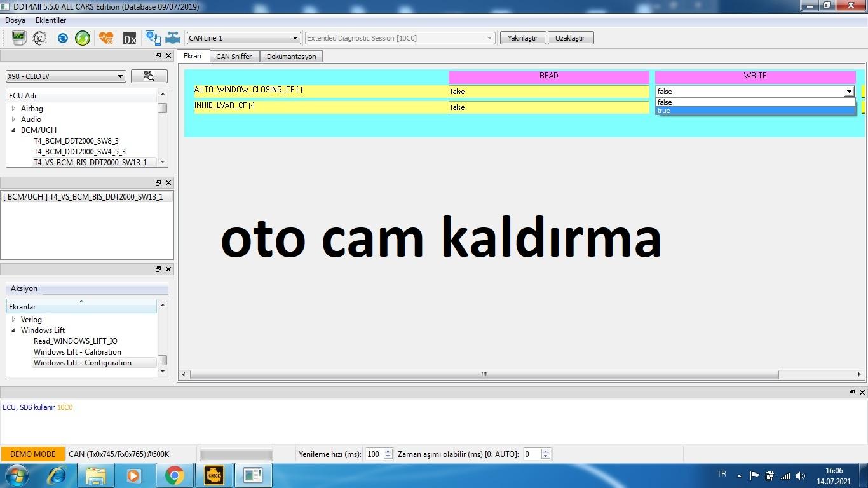Screen dimensions: 868x488
Task: Click the green circular reload icon
Action: click(83, 38)
